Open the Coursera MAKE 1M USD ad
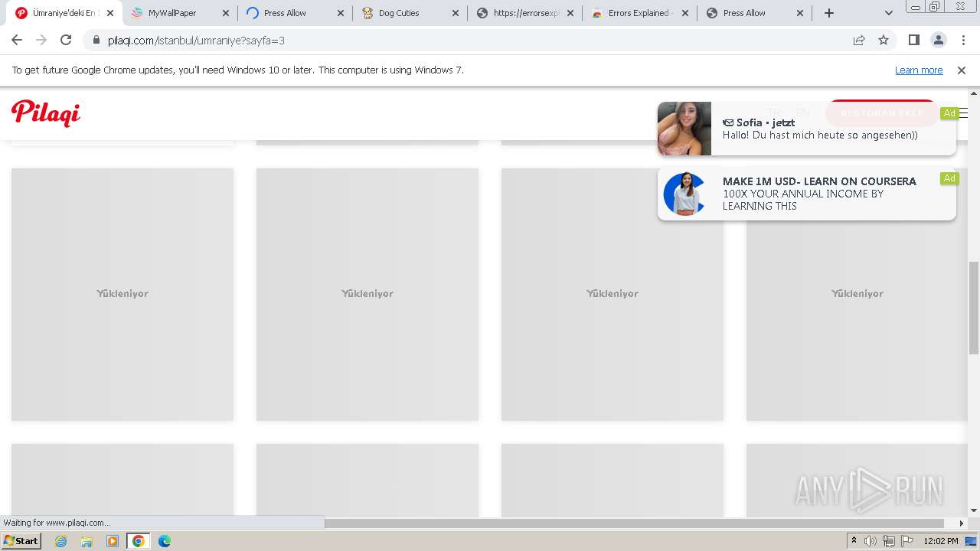Viewport: 980px width, 551px height. (807, 194)
